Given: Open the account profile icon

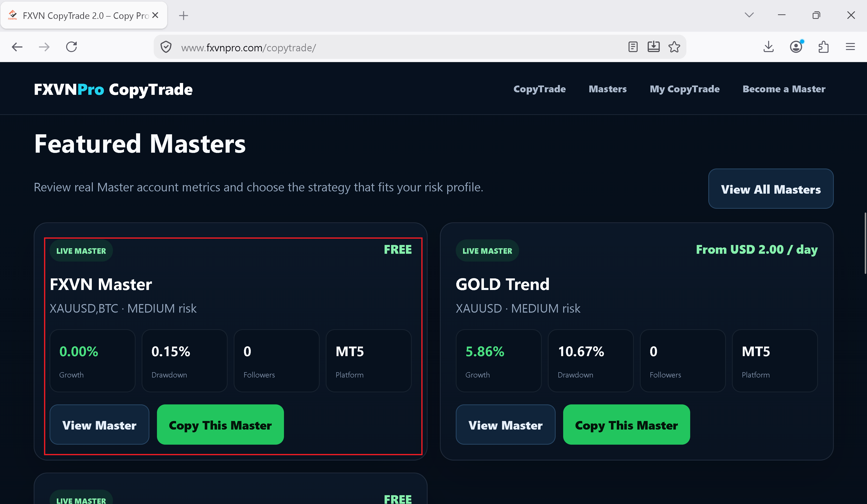Looking at the screenshot, I should click(x=796, y=47).
